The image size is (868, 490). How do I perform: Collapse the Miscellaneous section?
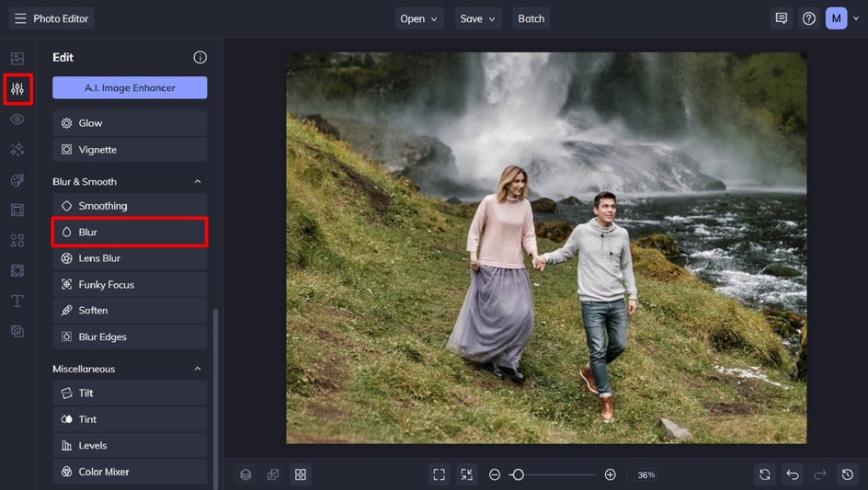point(197,369)
